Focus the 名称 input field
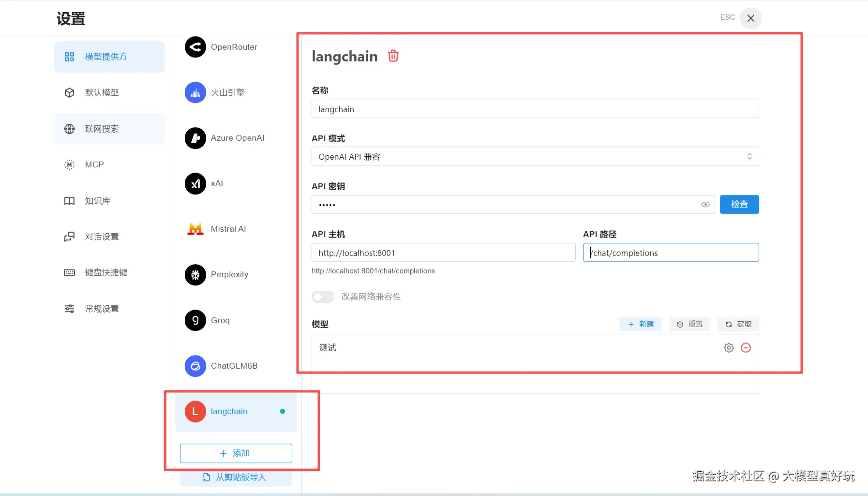Viewport: 868px width, 496px height. point(535,109)
